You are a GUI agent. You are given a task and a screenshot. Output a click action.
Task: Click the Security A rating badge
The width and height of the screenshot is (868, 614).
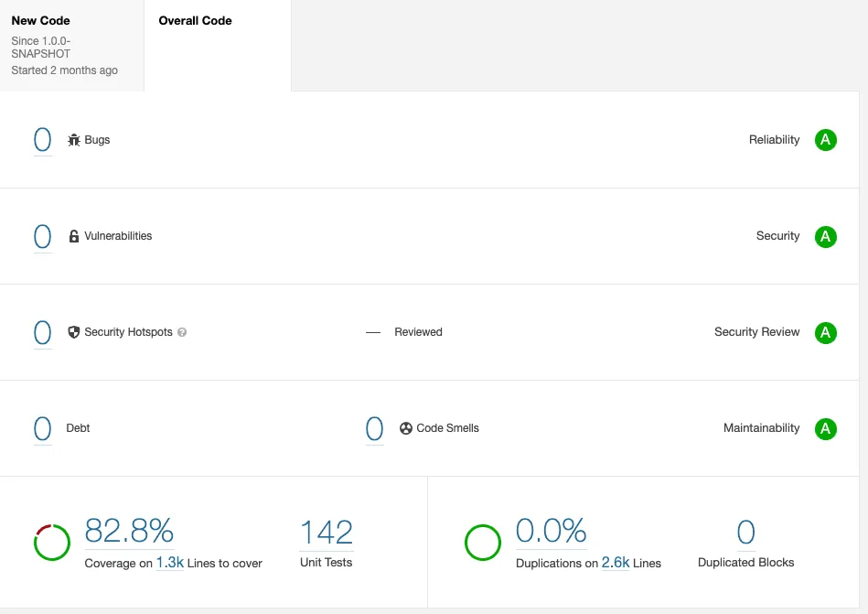click(x=825, y=237)
